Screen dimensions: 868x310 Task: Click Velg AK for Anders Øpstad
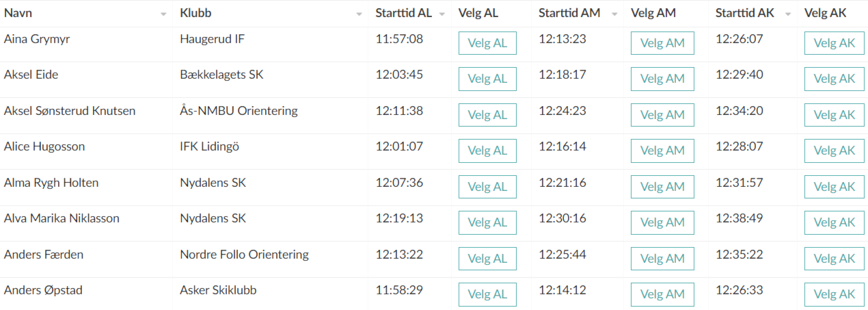coord(835,294)
